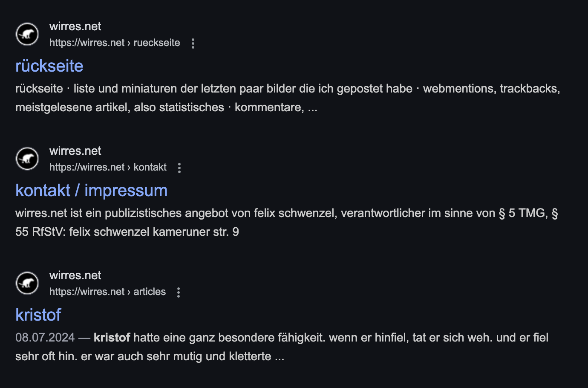Click the wirres.net site name above the articles URL
This screenshot has height=388, width=588.
[x=75, y=275]
